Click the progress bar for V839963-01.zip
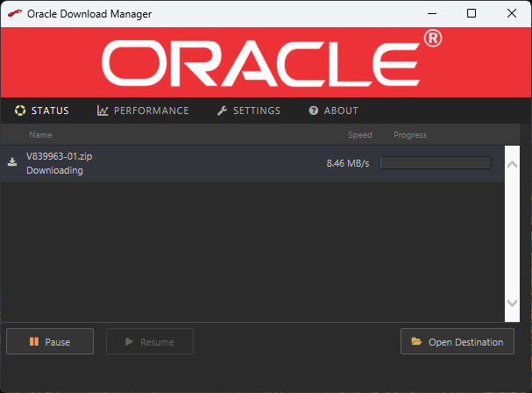Viewport: 532px width, 393px height. [x=436, y=162]
